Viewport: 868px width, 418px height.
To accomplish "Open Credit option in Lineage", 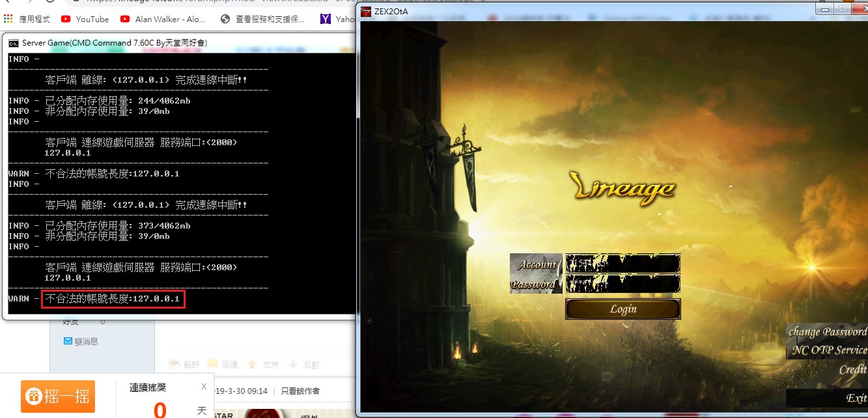I will (853, 370).
